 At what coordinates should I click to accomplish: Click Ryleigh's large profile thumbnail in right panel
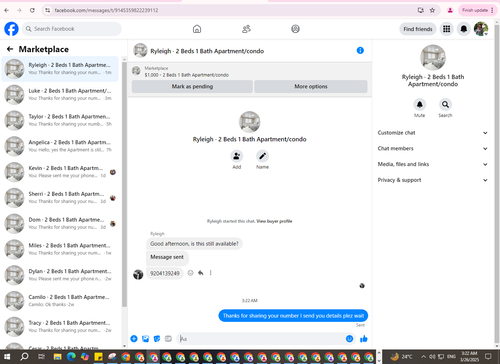(433, 58)
